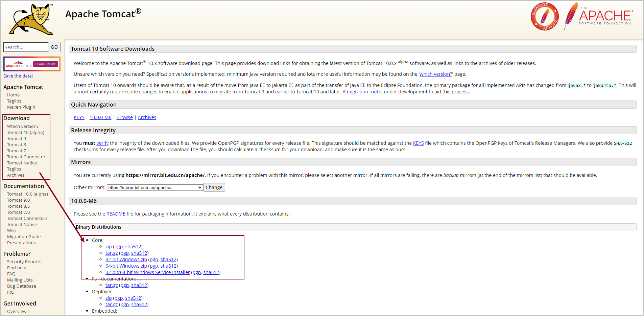Screen dimensions: 644x316
Task: Open the README file link
Action: [116, 214]
